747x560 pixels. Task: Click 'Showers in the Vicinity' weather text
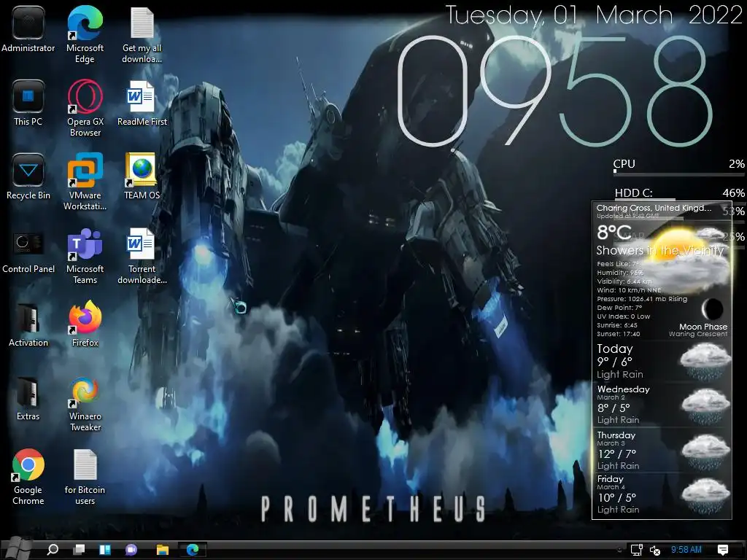click(x=659, y=251)
